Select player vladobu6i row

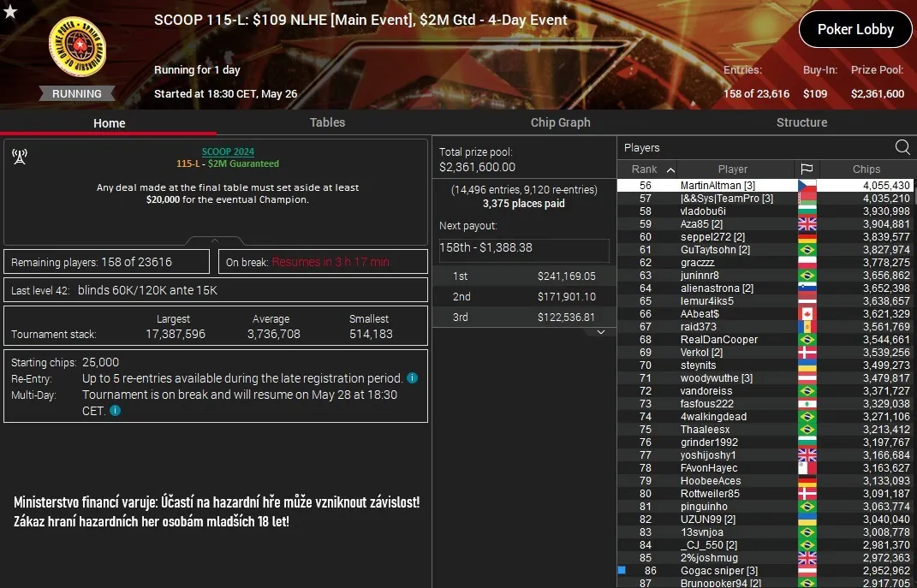pyautogui.click(x=765, y=211)
